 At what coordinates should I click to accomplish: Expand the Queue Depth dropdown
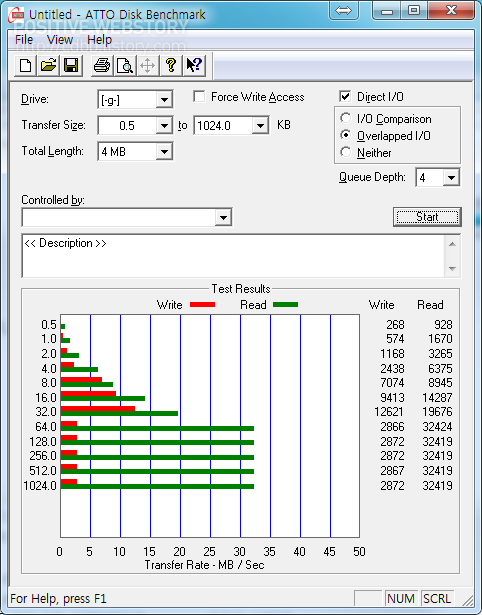coord(451,178)
